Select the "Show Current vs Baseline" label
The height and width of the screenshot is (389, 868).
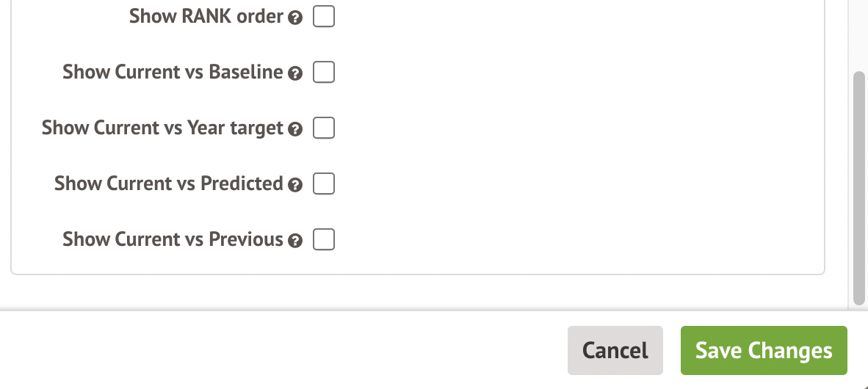173,72
